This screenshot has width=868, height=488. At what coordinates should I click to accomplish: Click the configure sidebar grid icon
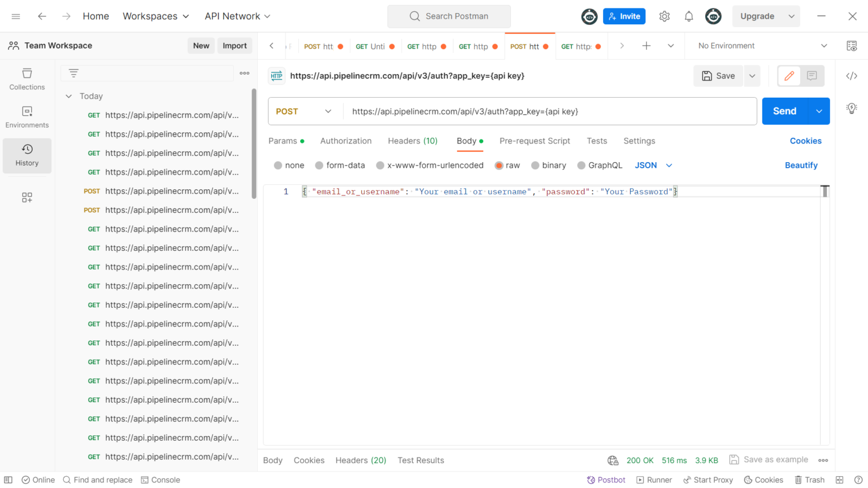(27, 197)
